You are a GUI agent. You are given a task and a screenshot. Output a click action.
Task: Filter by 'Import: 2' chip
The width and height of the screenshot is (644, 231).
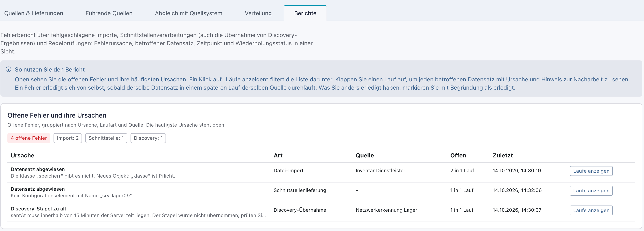pos(68,138)
